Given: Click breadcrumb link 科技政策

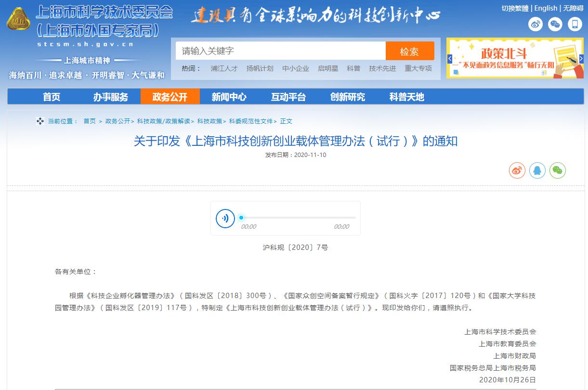Looking at the screenshot, I should 209,121.
